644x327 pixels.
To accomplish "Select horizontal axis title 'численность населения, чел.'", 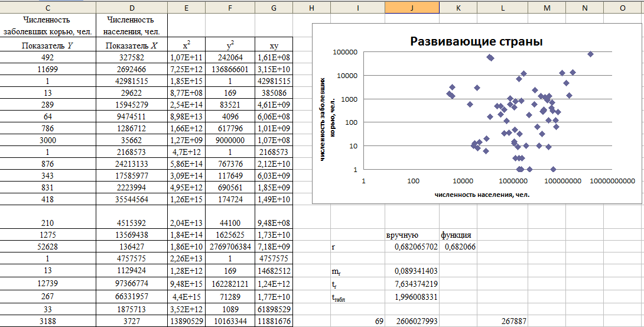I will [x=482, y=194].
